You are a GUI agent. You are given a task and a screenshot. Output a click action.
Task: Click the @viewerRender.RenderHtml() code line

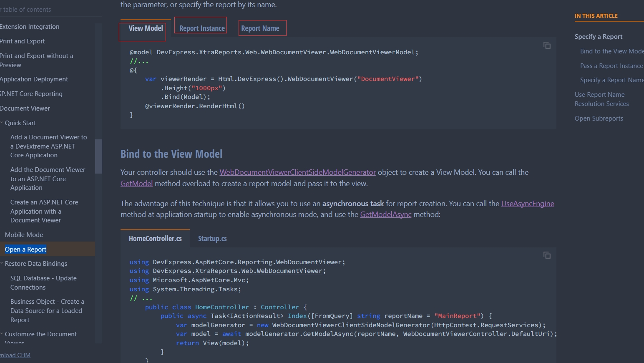point(195,106)
